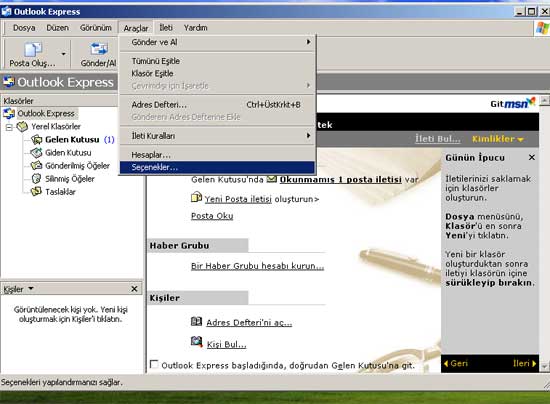Viewport: 550px width, 404px height.
Task: Open the Kişiler pane dropdown
Action: (x=31, y=289)
